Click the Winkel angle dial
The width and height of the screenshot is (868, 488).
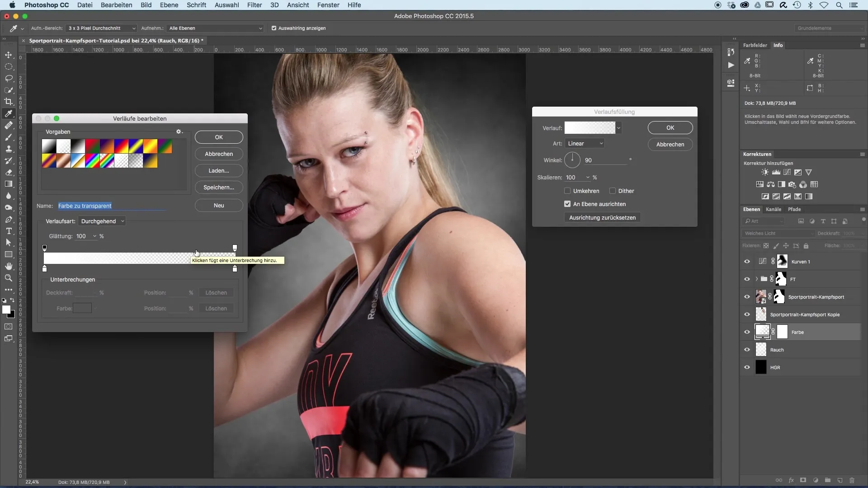click(572, 160)
